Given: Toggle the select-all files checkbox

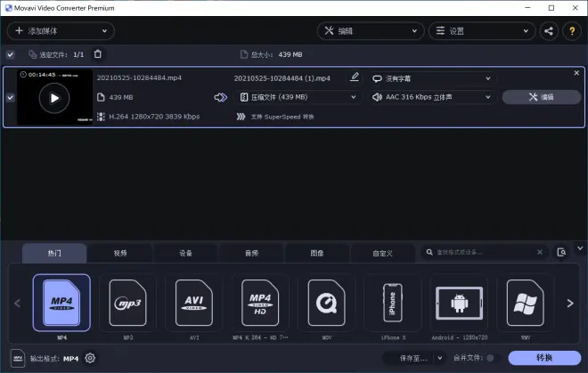Looking at the screenshot, I should 11,54.
